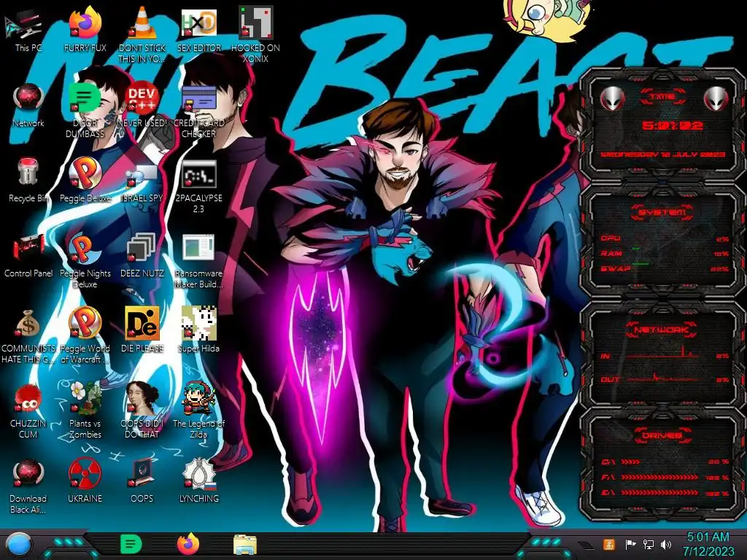Click the SYSTEM widget header
This screenshot has height=560, width=747.
662,212
